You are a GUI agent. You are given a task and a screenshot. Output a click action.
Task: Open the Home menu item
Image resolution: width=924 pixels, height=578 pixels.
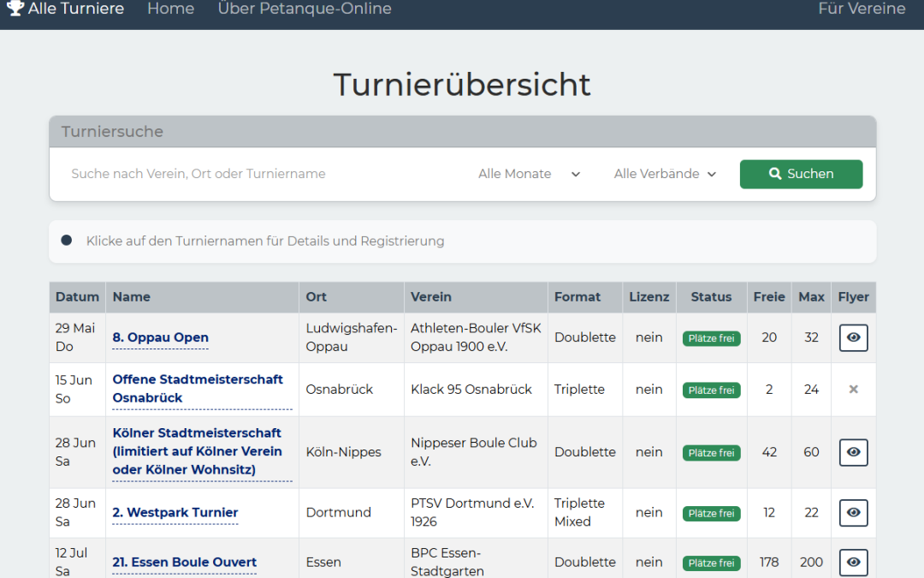coord(171,9)
